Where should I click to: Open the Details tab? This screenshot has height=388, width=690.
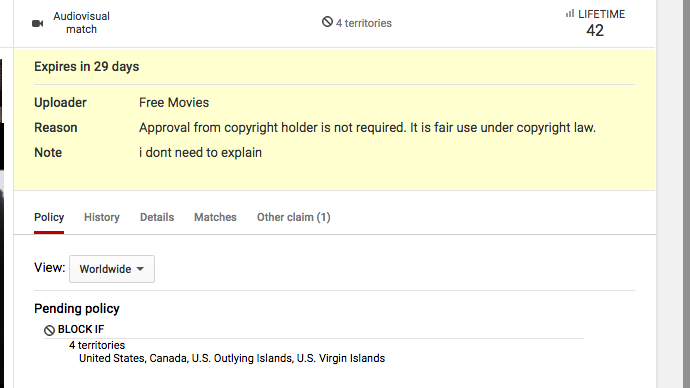click(x=157, y=217)
